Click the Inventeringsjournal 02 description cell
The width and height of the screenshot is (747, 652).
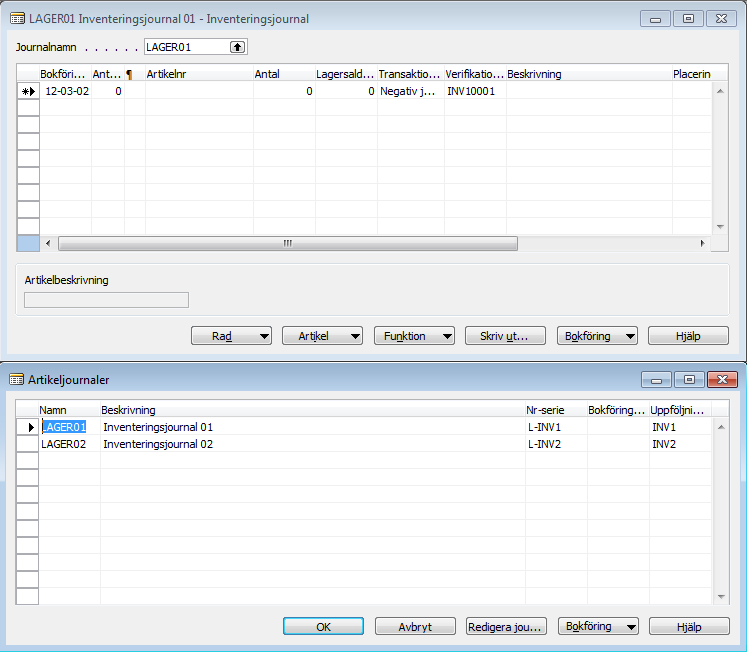[313, 444]
